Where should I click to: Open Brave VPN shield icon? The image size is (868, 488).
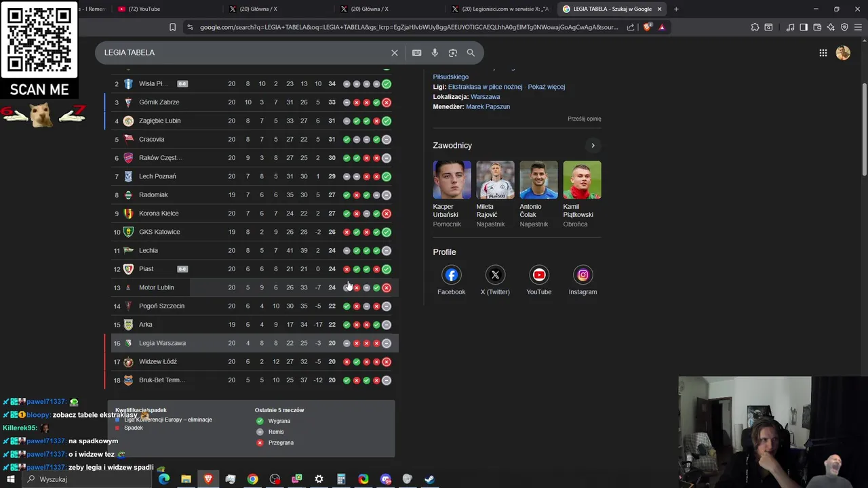coord(844,27)
